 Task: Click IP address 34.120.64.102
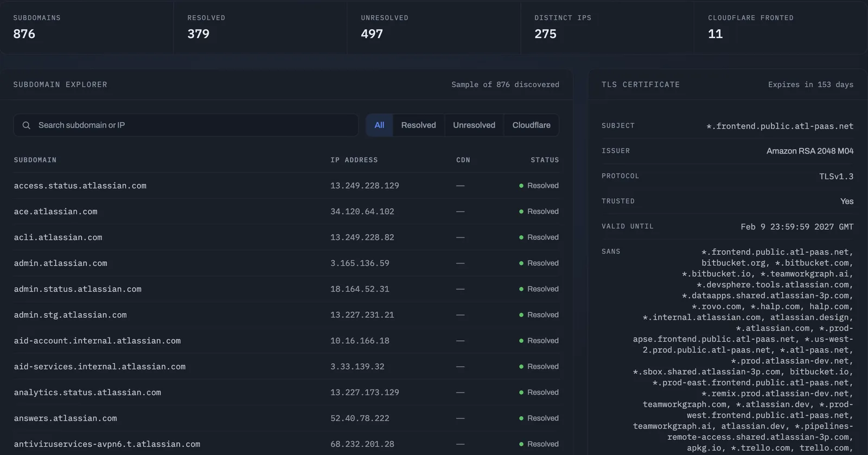coord(362,212)
